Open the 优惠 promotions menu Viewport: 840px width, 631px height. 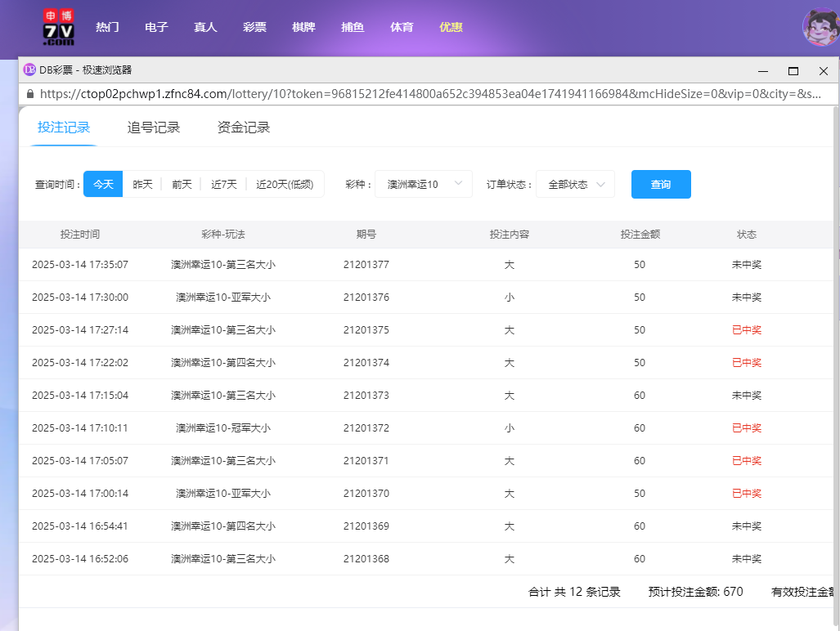[451, 27]
